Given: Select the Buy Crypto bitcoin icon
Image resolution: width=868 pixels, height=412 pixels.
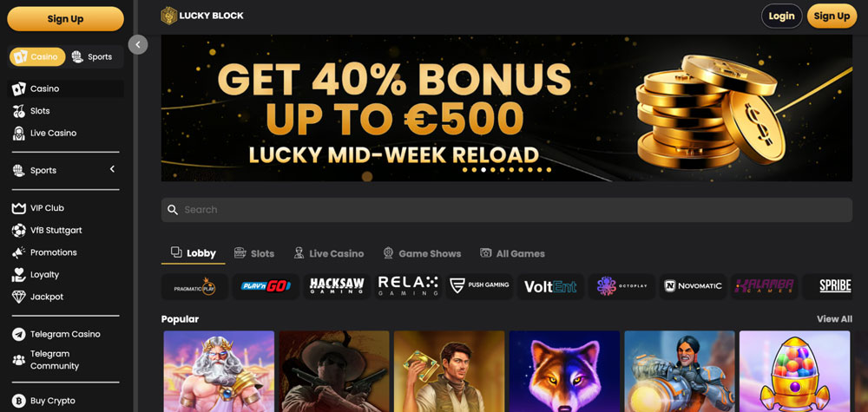Looking at the screenshot, I should point(19,401).
